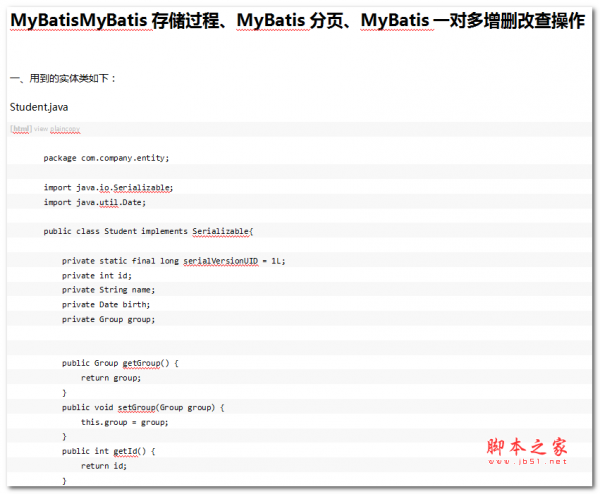This screenshot has width=600, height=494.
Task: Click the line 'import java.io.Serializable;'
Action: click(x=108, y=187)
